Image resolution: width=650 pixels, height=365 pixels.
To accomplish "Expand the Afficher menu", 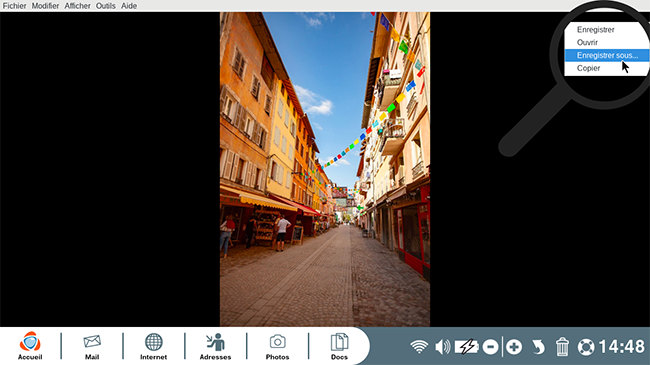I will 77,6.
